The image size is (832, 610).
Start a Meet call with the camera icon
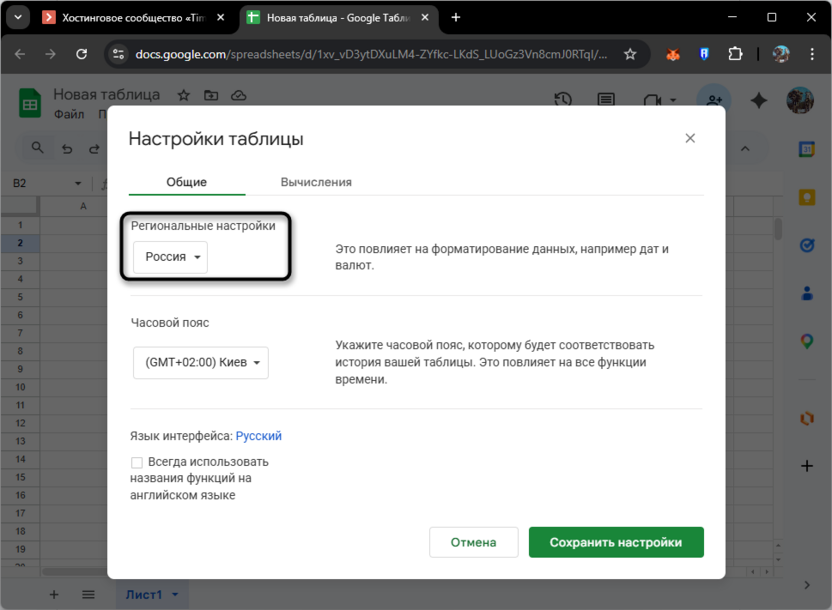653,100
